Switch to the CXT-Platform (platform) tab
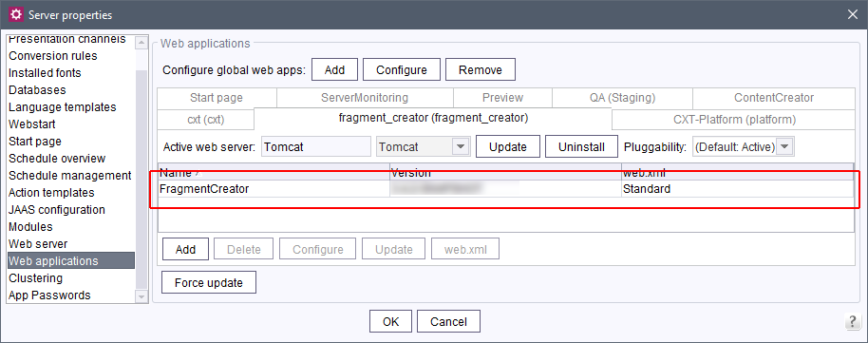 pyautogui.click(x=733, y=119)
